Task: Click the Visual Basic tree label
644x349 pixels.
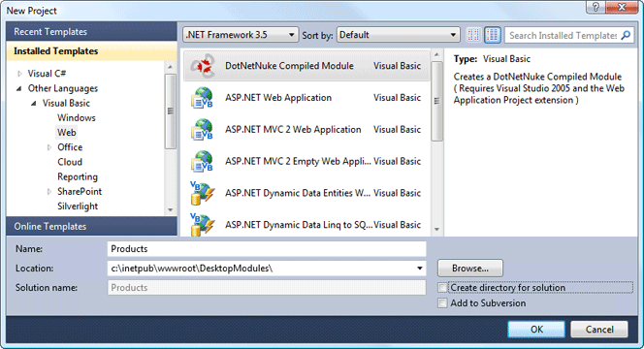Action: click(x=66, y=103)
